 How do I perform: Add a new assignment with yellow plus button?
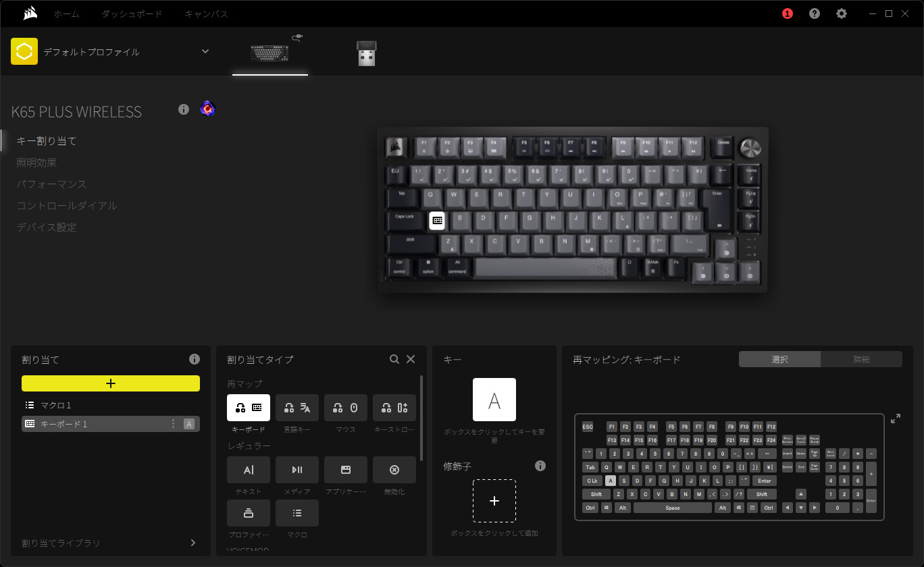point(111,383)
